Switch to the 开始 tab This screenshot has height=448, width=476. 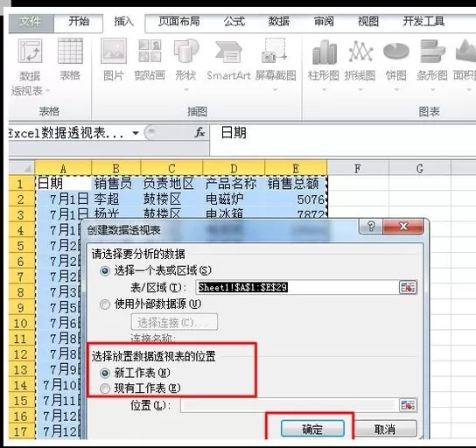79,22
